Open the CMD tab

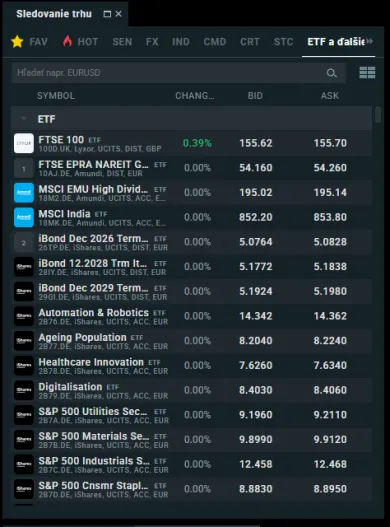click(215, 42)
